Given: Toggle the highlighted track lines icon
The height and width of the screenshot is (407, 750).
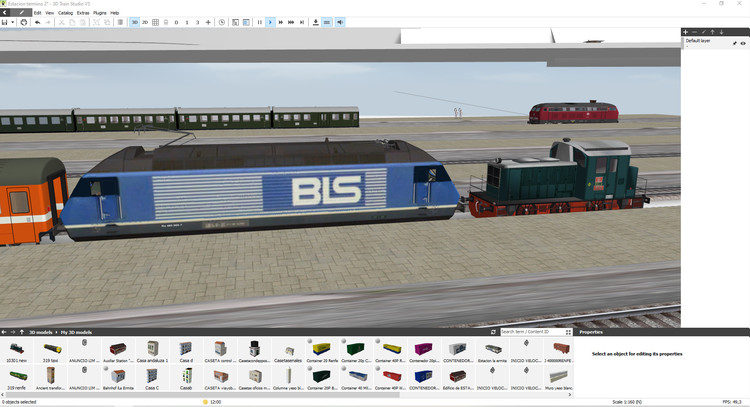Looking at the screenshot, I should pyautogui.click(x=327, y=22).
